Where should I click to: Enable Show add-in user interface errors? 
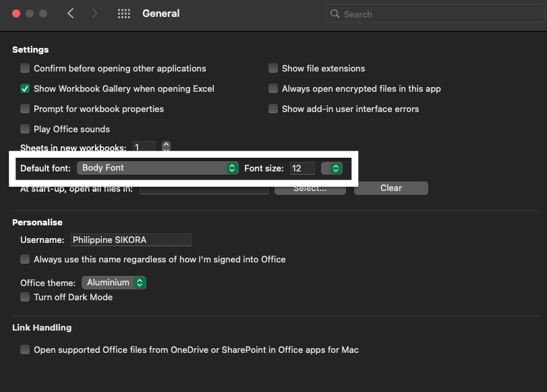tap(273, 109)
